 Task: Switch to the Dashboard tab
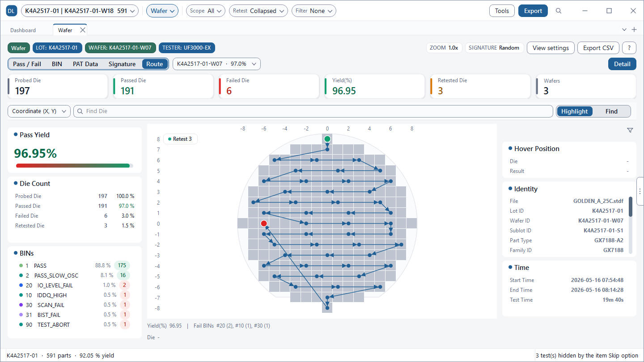click(23, 30)
